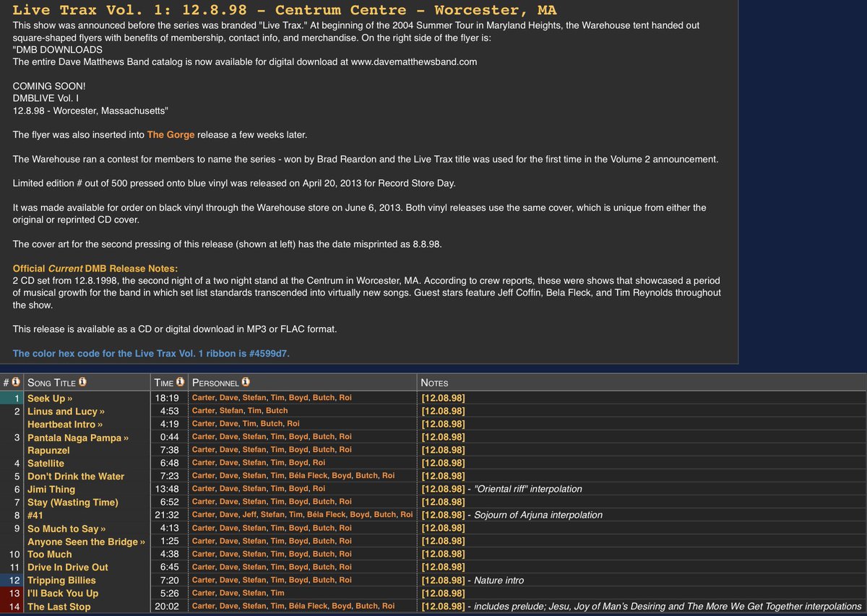Click Carter in the Seek Up row
The image size is (867, 616).
click(x=204, y=398)
